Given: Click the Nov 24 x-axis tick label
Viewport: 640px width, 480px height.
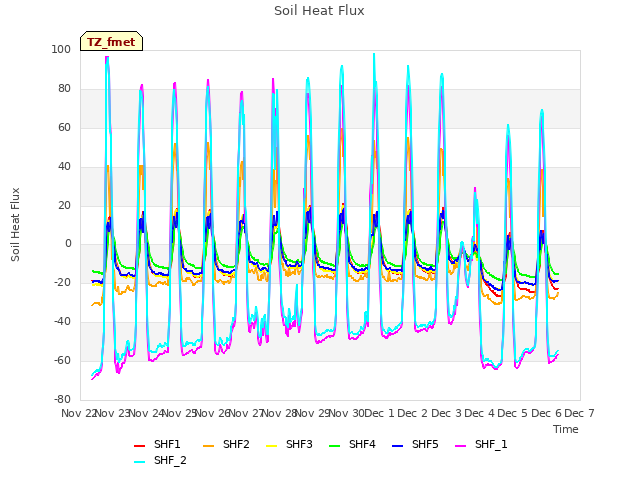Looking at the screenshot, I should pyautogui.click(x=146, y=413).
